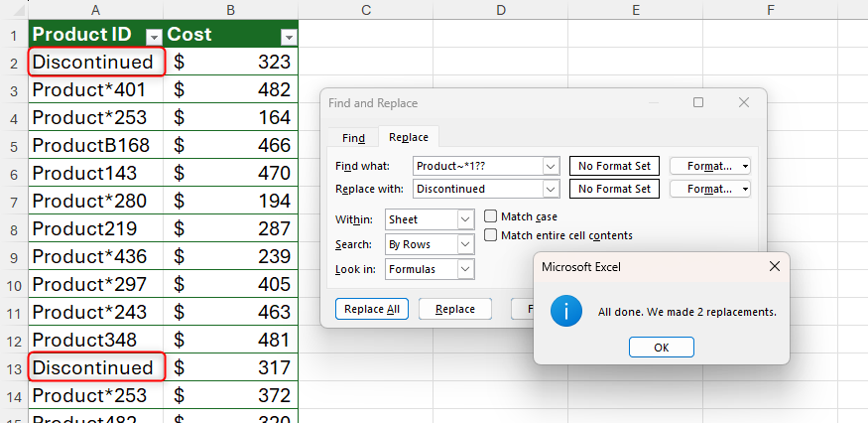Select cell containing Product143

tap(96, 173)
